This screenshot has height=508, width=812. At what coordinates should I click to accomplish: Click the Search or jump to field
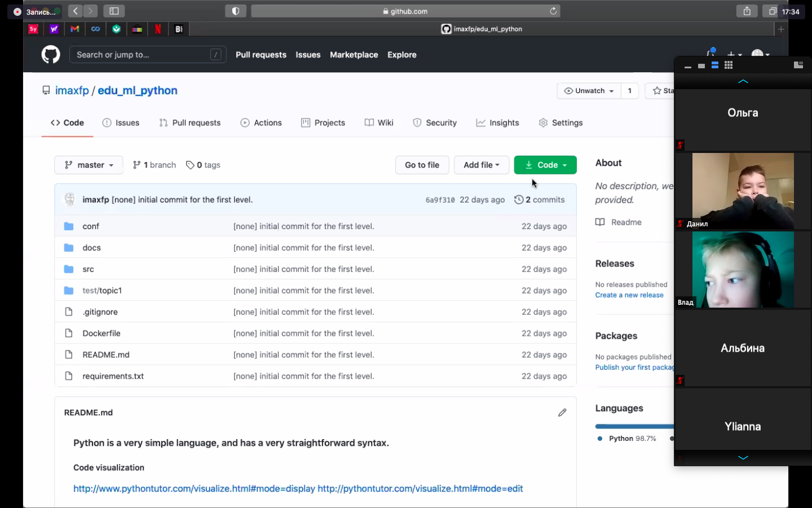coord(148,55)
